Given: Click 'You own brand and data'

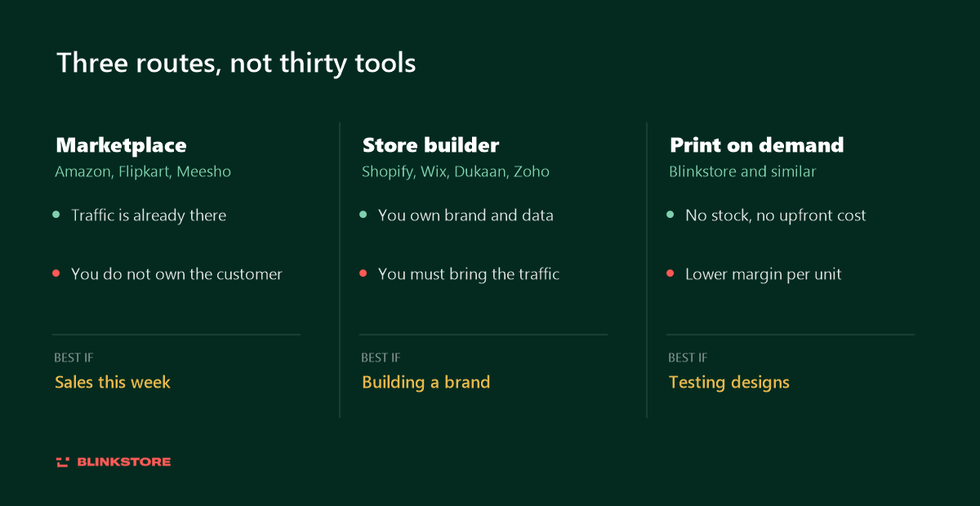Looking at the screenshot, I should coord(465,215).
